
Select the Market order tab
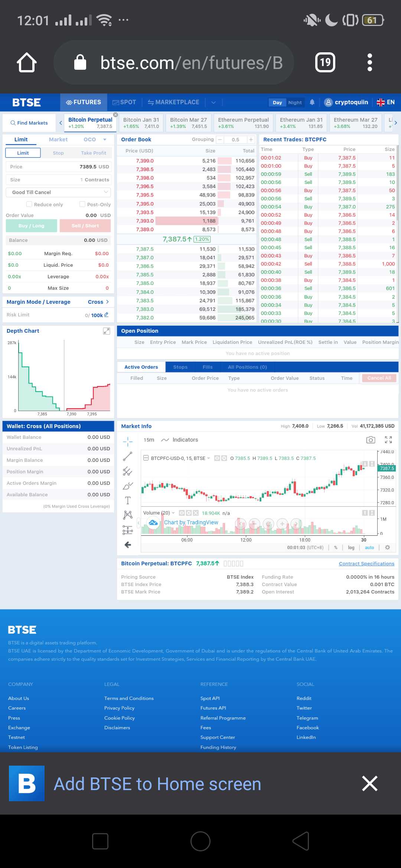[58, 139]
